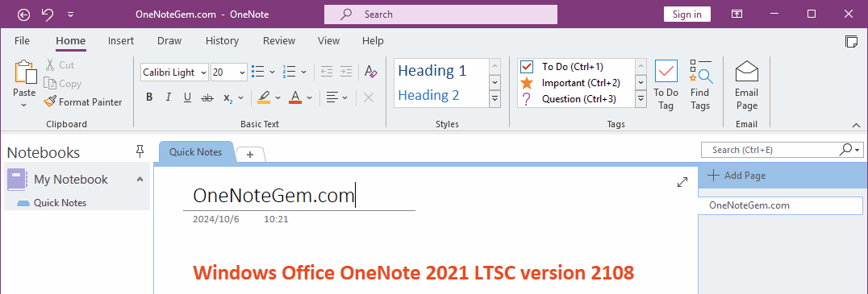Clear all formatting with eraser icon
The height and width of the screenshot is (294, 868).
370,72
